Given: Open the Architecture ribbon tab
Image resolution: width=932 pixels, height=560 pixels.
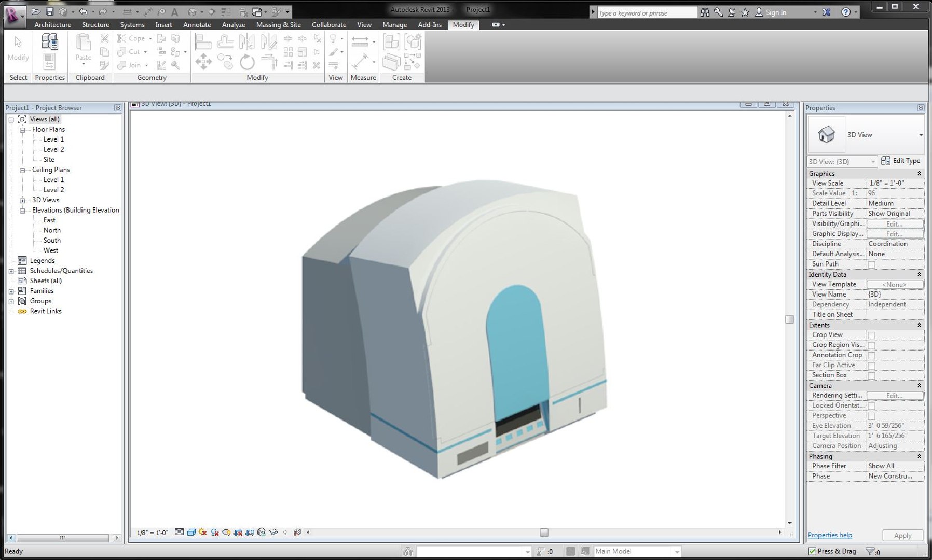Looking at the screenshot, I should [x=52, y=25].
